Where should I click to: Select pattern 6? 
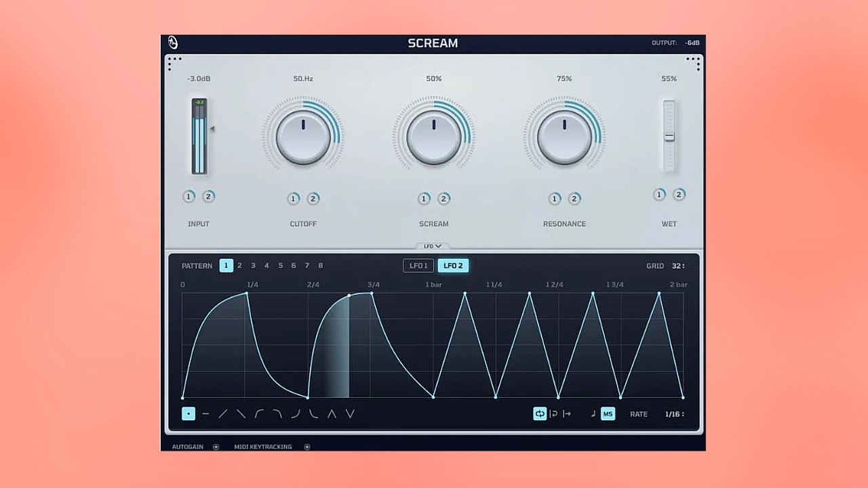point(294,266)
